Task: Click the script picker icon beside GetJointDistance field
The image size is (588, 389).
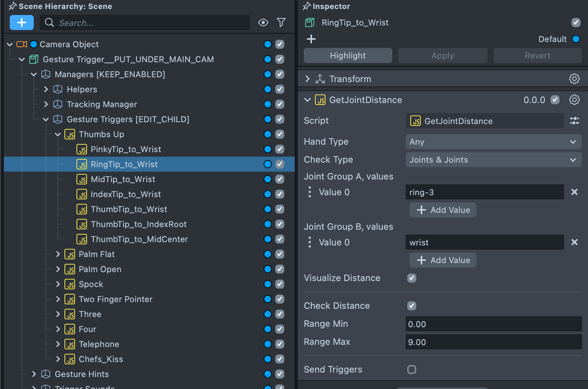Action: click(574, 121)
